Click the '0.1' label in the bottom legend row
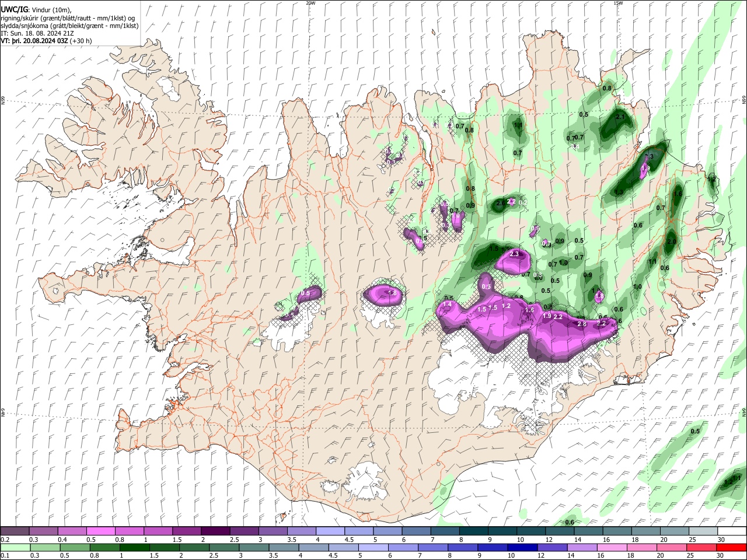 coord(5,555)
